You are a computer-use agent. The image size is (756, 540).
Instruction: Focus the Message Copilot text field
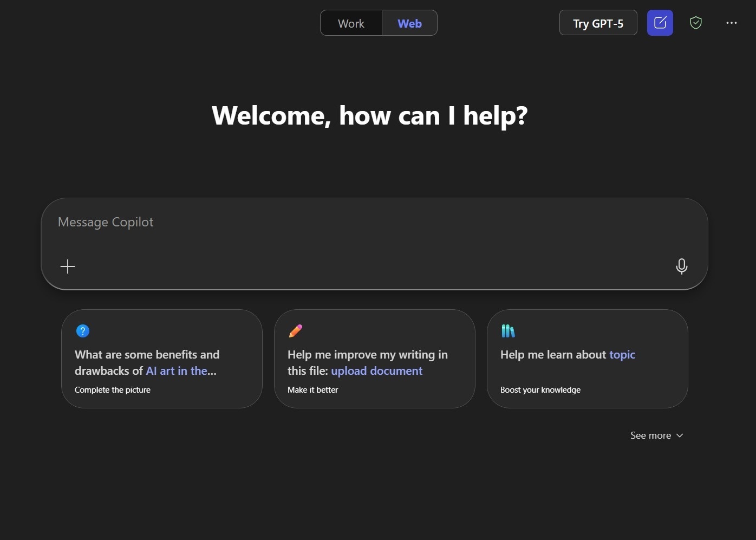[x=374, y=223]
